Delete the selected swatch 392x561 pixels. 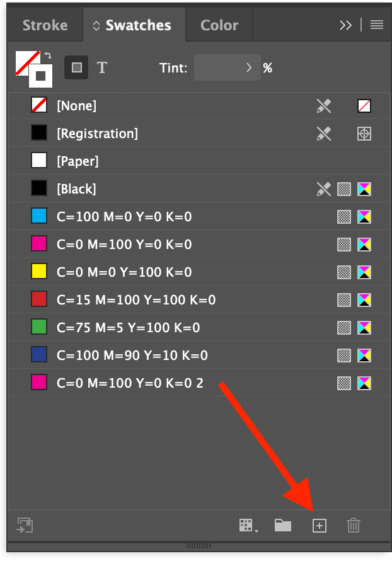point(353,525)
